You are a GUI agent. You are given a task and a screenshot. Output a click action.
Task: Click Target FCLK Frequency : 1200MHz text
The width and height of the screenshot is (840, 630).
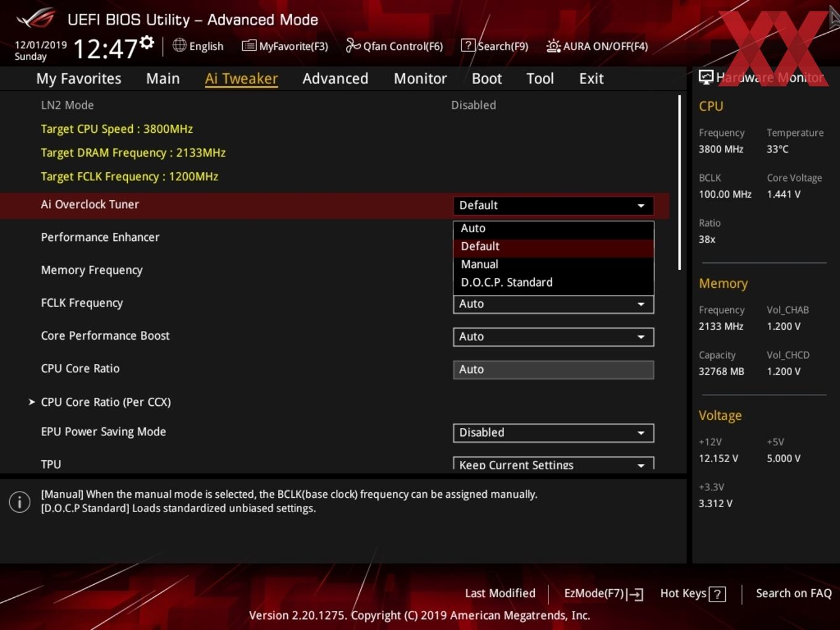[x=129, y=177]
